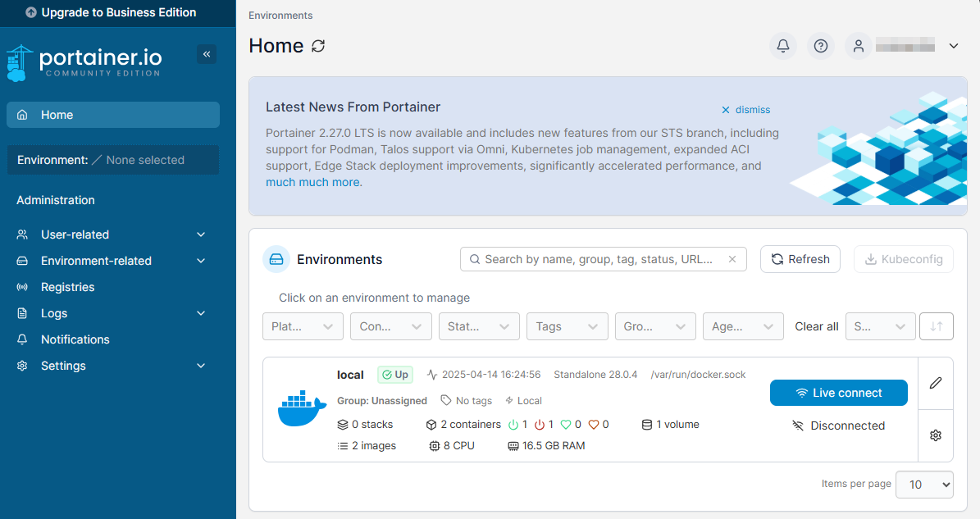Click the Refresh button

800,259
